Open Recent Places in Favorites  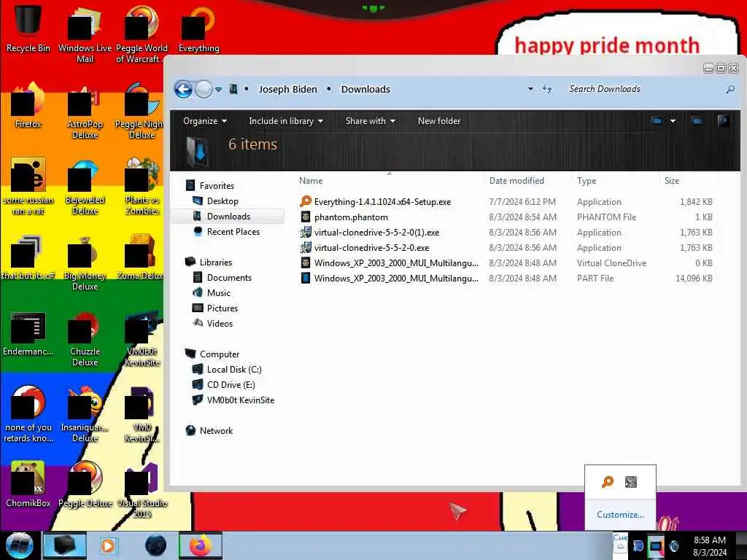pos(233,231)
